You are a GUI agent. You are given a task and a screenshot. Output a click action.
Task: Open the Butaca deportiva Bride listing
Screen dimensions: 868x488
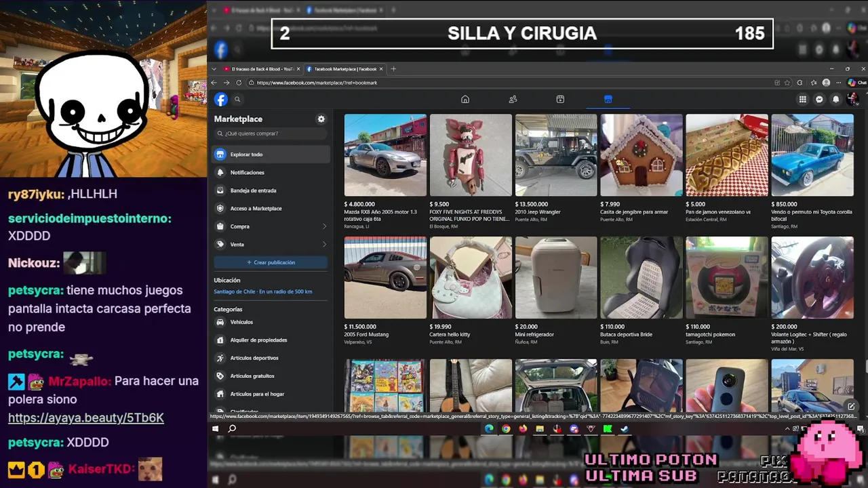point(642,277)
